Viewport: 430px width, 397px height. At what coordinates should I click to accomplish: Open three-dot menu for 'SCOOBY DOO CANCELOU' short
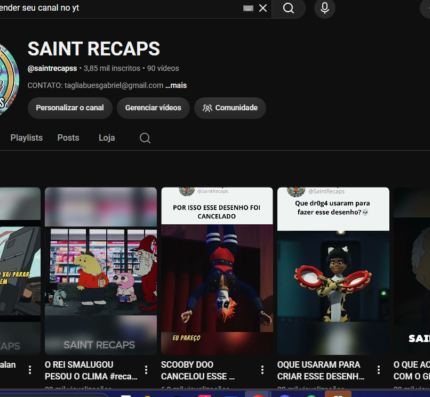click(262, 370)
